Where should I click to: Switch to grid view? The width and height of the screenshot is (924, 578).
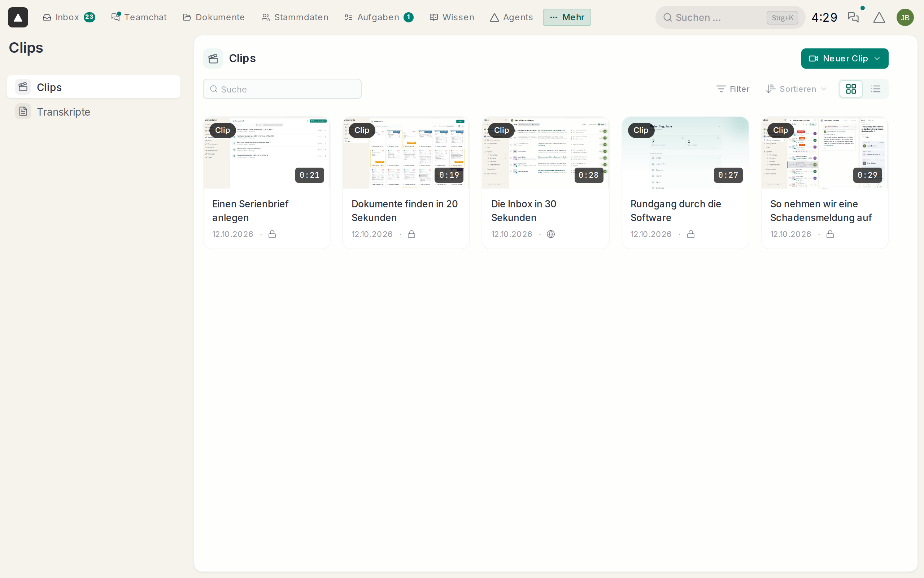851,89
